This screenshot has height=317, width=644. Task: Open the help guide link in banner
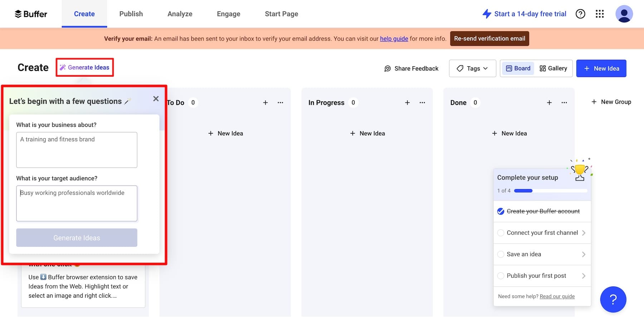[394, 39]
